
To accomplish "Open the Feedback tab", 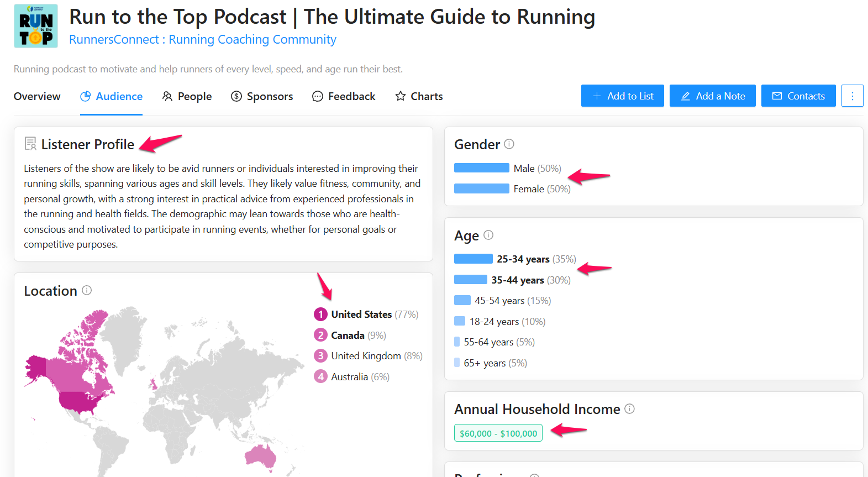I will point(344,96).
